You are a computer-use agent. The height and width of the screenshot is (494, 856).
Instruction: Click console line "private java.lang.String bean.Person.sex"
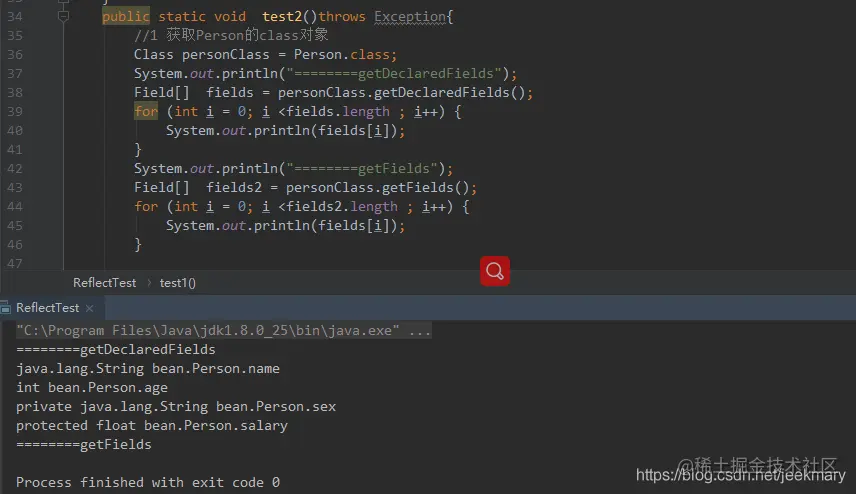tap(176, 407)
